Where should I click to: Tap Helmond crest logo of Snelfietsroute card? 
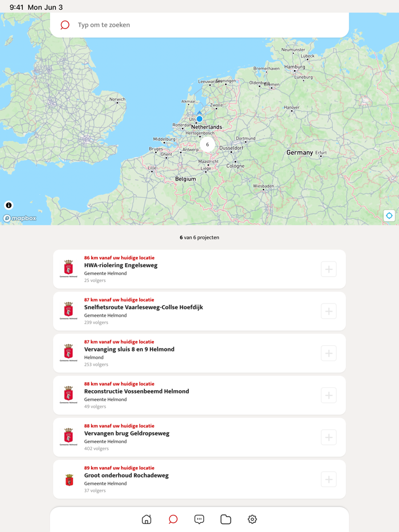tap(68, 311)
